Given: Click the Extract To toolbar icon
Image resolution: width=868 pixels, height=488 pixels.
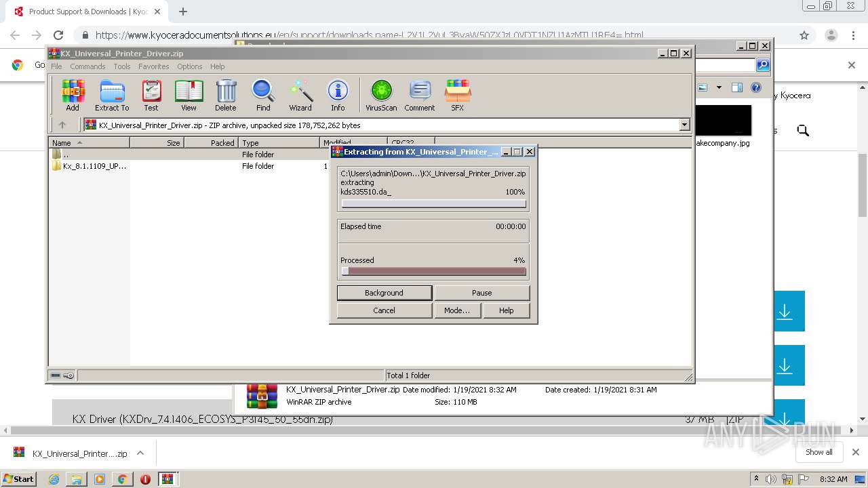Looking at the screenshot, I should pos(112,96).
